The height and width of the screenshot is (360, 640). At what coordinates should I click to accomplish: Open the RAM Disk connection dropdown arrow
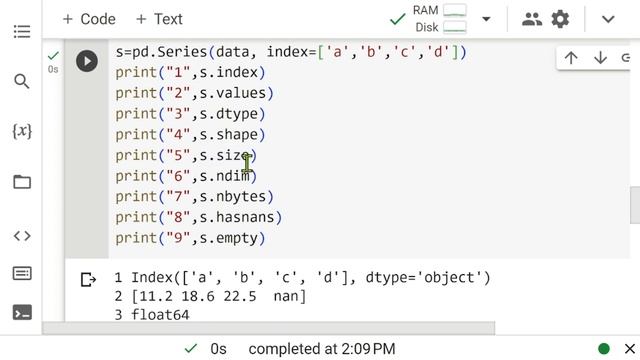[486, 19]
